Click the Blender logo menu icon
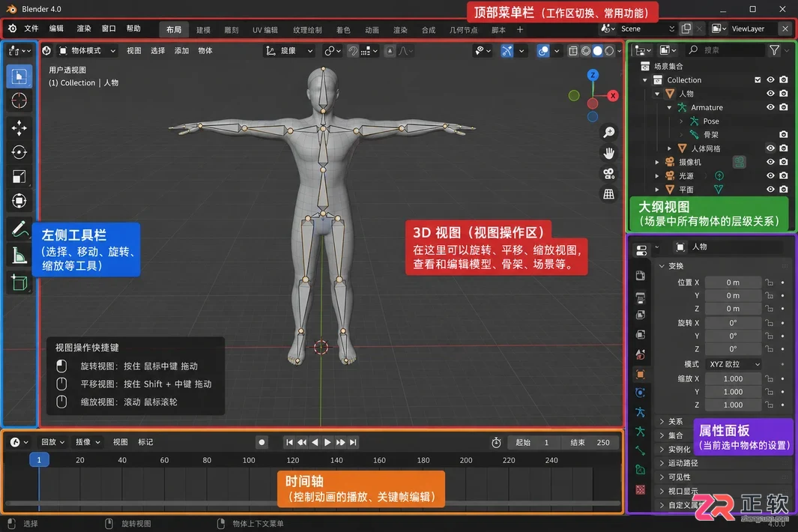 coord(12,28)
